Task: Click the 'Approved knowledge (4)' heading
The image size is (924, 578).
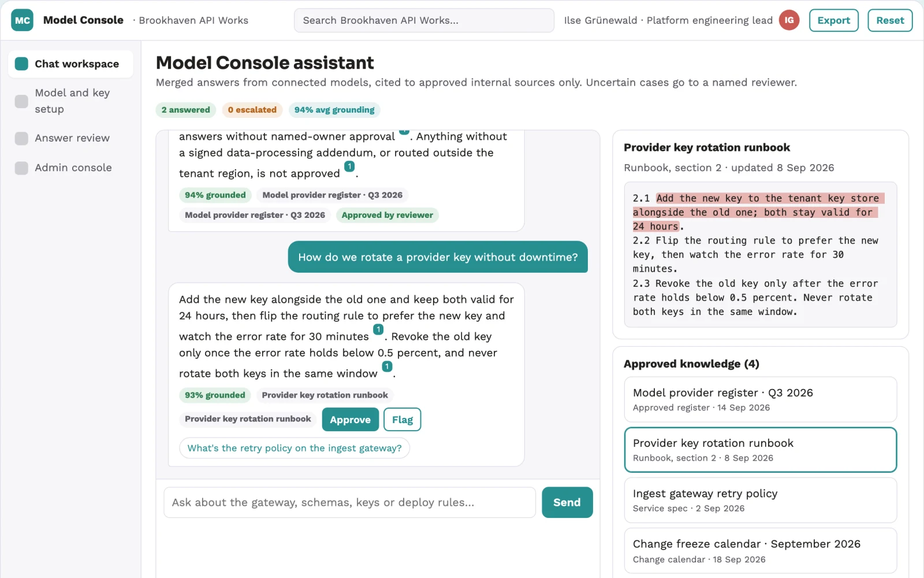Action: (x=691, y=364)
